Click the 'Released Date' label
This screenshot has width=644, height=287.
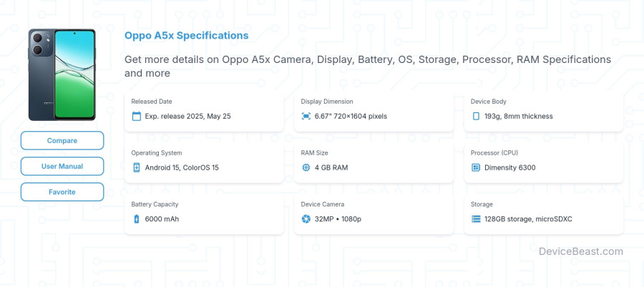coord(152,102)
